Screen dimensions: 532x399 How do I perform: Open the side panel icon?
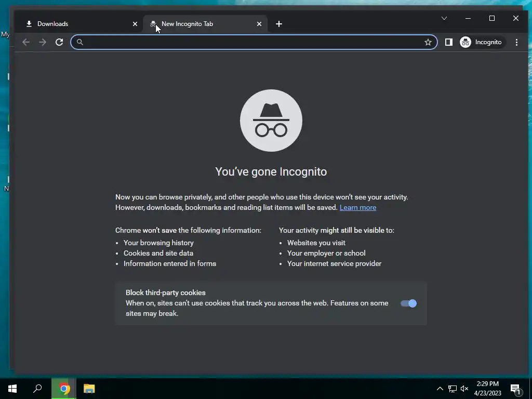click(x=448, y=42)
